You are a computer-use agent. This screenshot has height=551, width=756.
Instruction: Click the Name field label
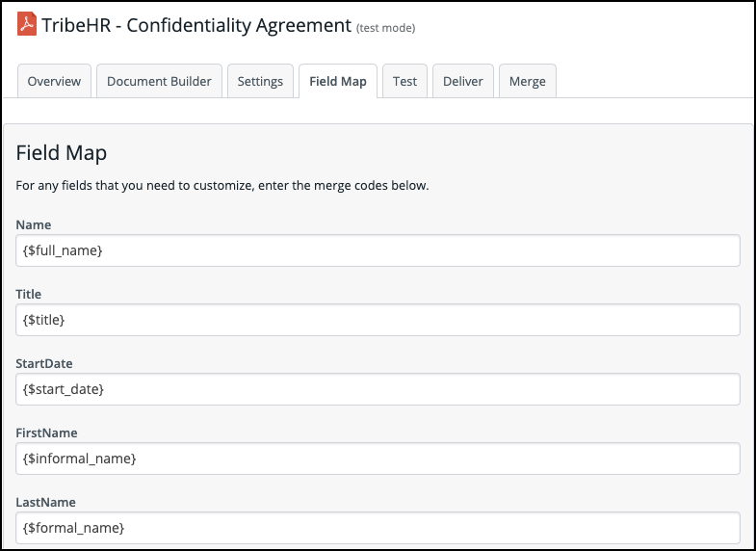34,224
